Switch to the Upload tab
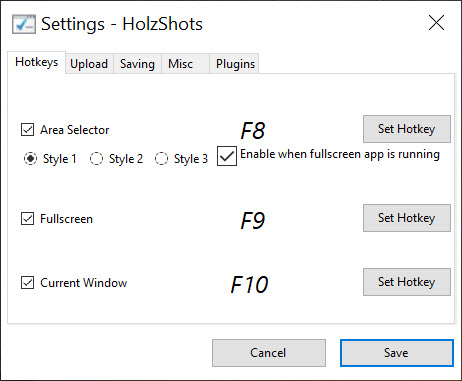462x381 pixels. (x=89, y=64)
